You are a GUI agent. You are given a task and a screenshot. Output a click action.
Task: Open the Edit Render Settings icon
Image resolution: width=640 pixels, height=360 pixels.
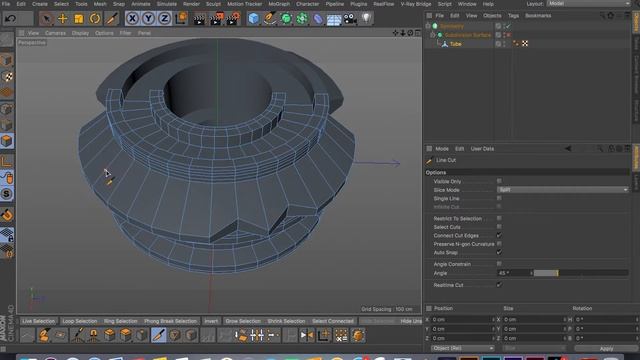233,19
